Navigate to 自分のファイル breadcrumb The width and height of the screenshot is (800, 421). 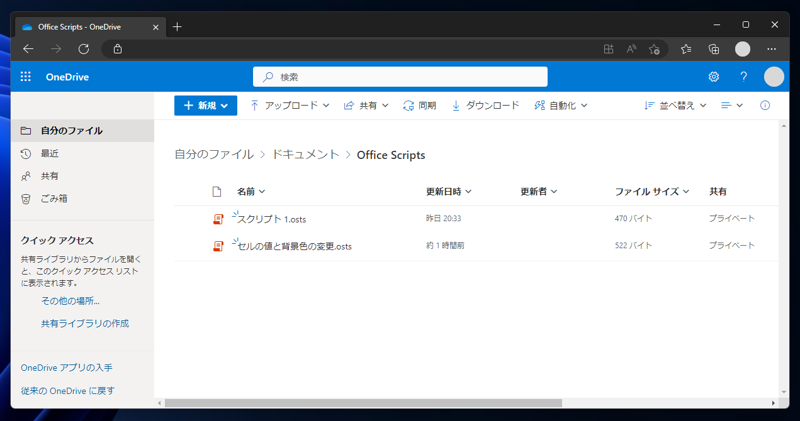(214, 155)
